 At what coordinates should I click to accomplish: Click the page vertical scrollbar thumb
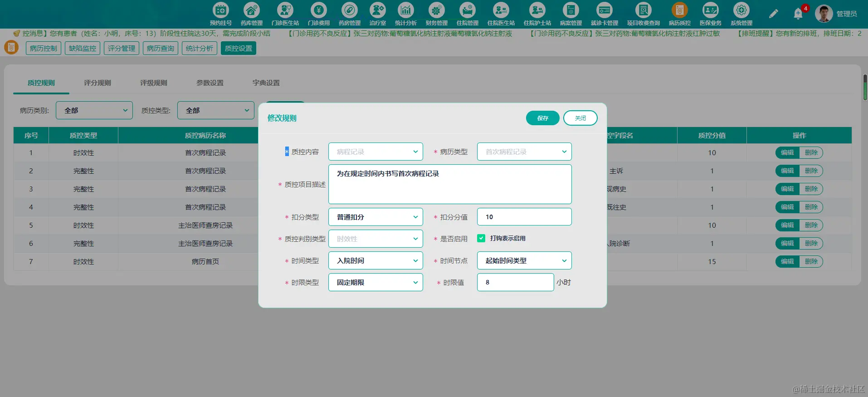pyautogui.click(x=865, y=87)
